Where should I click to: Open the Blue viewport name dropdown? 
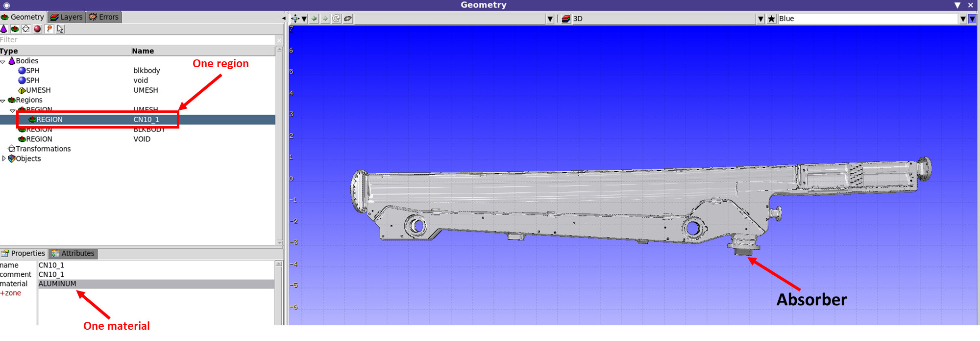click(x=963, y=19)
